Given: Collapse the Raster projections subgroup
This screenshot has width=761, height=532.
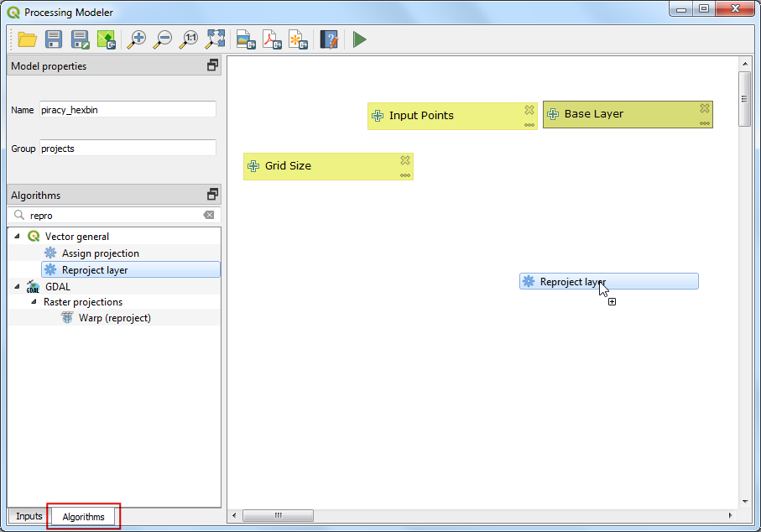Looking at the screenshot, I should (34, 302).
